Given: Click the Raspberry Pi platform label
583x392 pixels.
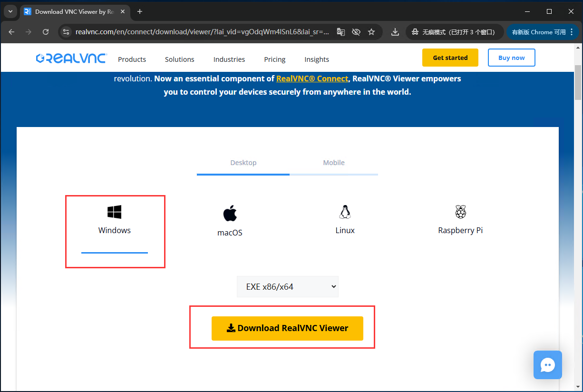Looking at the screenshot, I should [x=460, y=230].
